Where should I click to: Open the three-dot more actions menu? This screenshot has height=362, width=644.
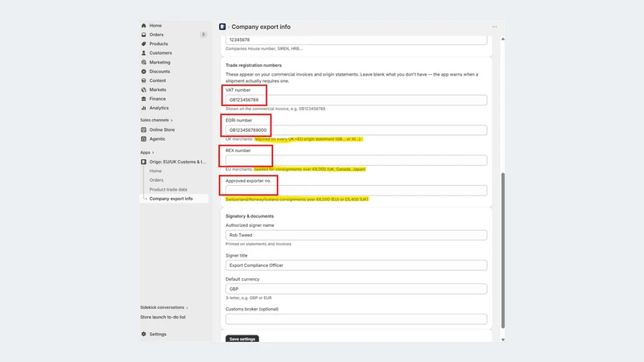point(494,27)
